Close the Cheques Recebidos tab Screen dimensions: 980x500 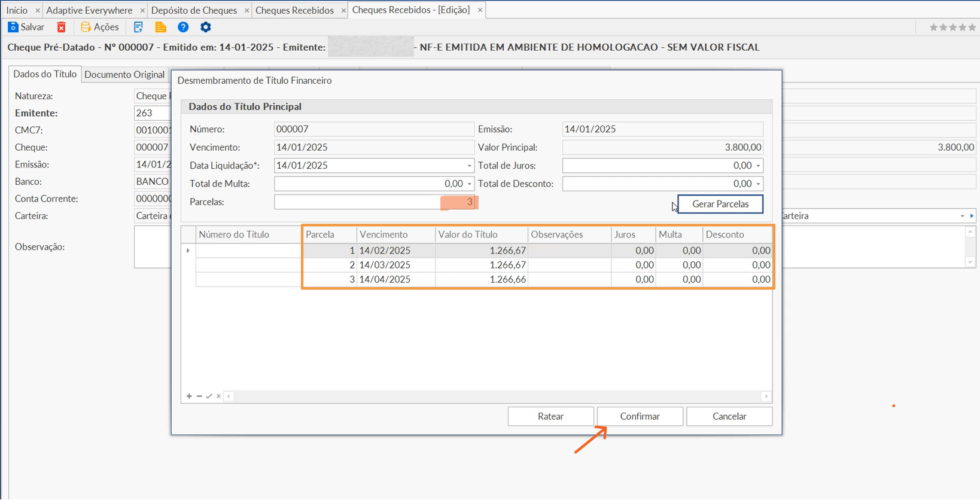click(343, 10)
